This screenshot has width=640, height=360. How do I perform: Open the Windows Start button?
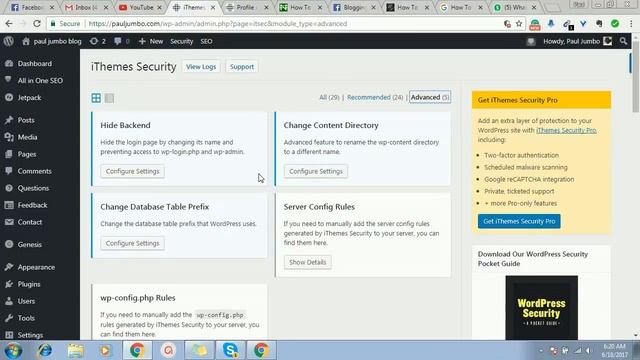(13, 351)
